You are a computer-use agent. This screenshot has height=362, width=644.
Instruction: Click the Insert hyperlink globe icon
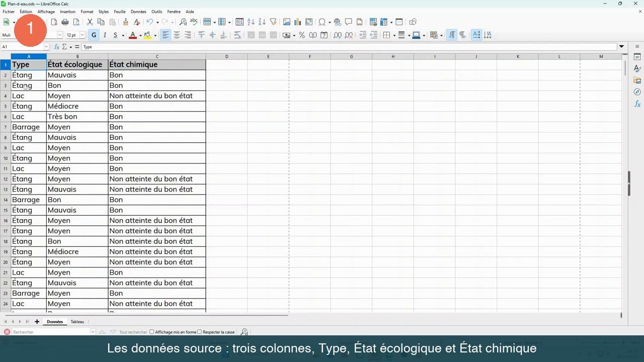(x=337, y=22)
